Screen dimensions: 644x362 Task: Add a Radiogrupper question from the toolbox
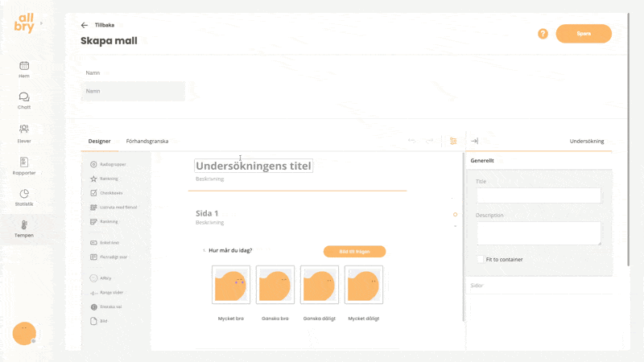pyautogui.click(x=108, y=164)
